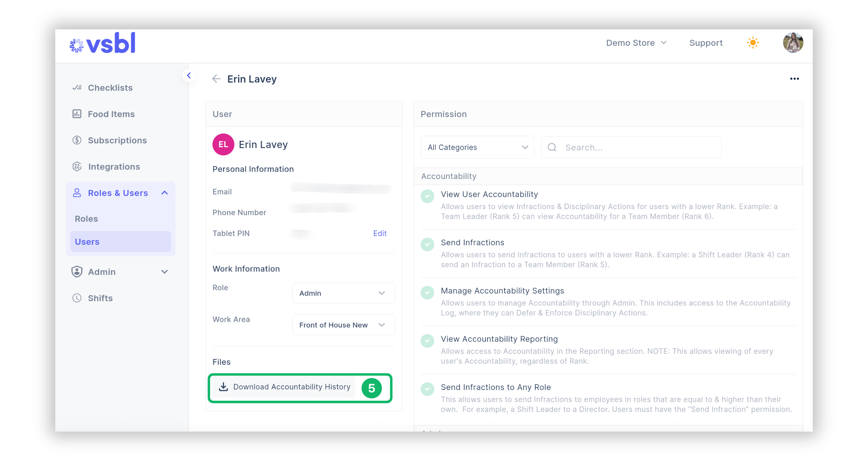Click the Roles & Users person icon
Viewport: 868px width, 461px height.
[x=77, y=193]
